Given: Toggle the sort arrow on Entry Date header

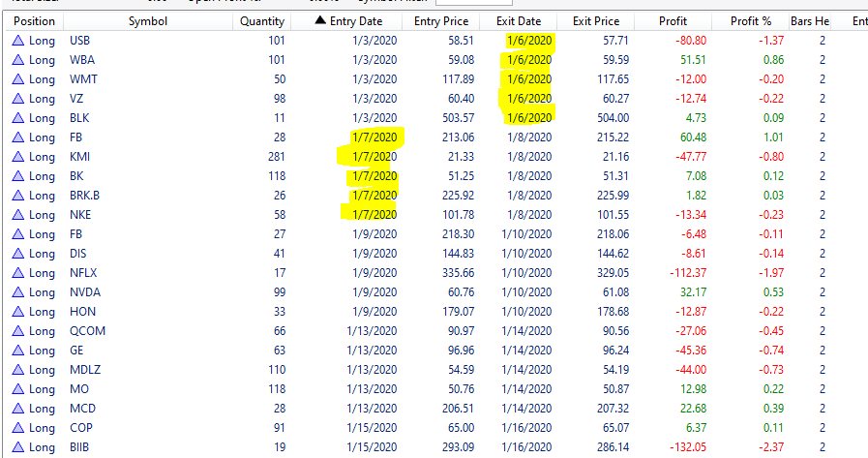Looking at the screenshot, I should [x=321, y=21].
